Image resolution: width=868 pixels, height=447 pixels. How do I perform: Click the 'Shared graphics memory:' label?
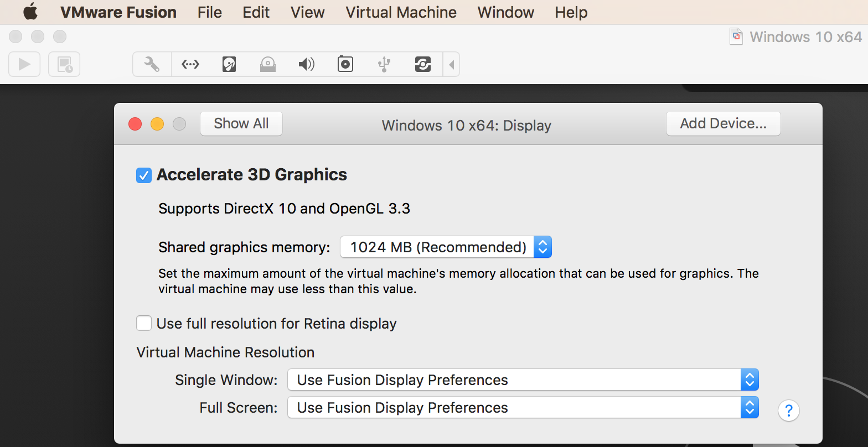click(x=244, y=247)
